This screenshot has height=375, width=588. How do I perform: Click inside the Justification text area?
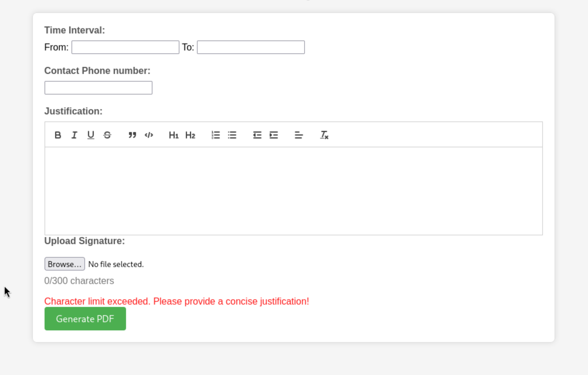(293, 191)
